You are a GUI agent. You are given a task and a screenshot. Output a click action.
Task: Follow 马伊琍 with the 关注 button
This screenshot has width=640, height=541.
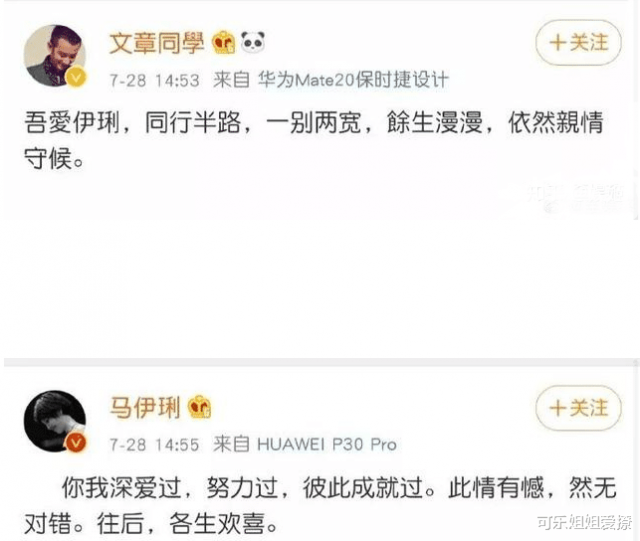coord(578,408)
